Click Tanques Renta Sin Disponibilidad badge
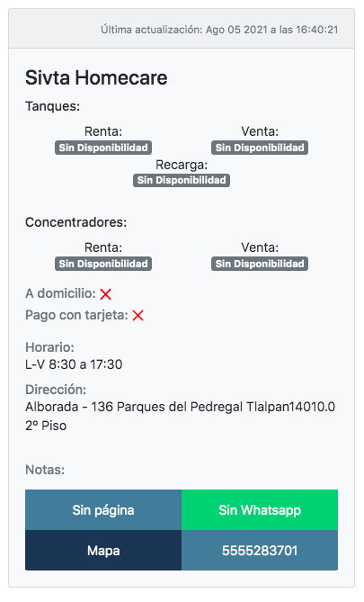 (103, 148)
